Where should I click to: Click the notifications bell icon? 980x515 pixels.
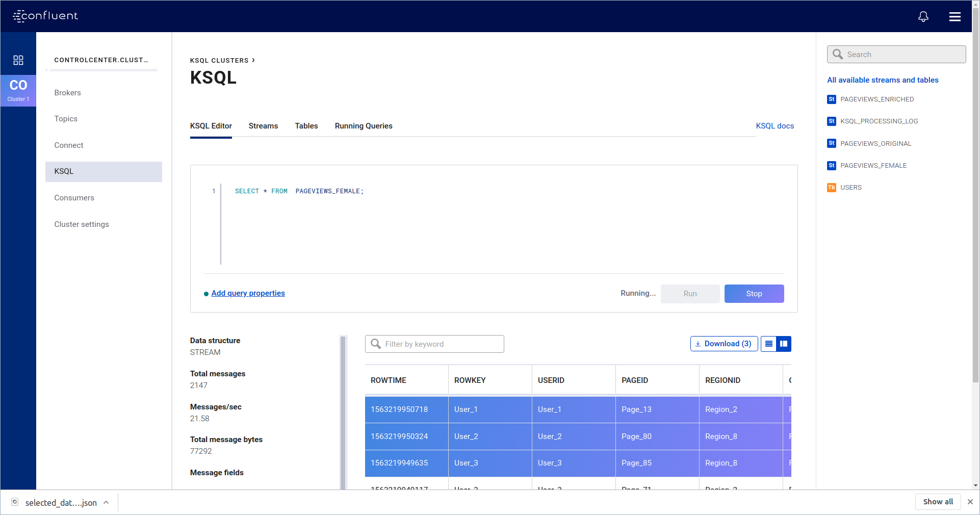pos(923,17)
